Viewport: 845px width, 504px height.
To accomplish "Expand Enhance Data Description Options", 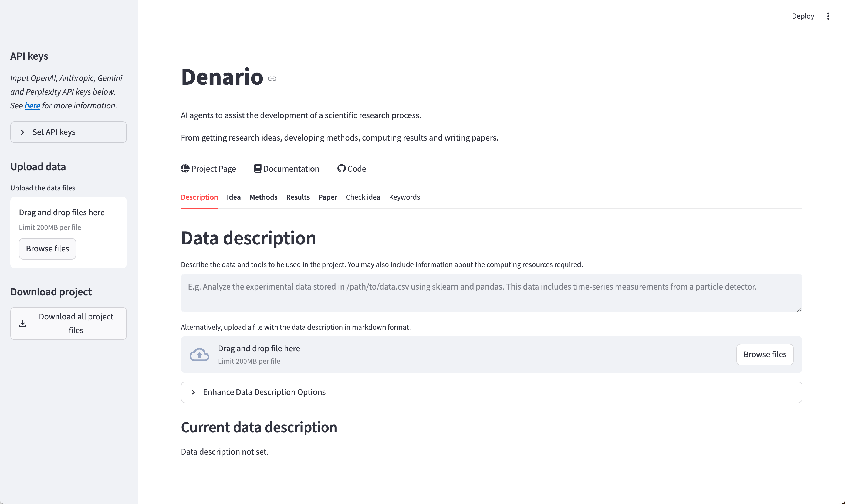I will [264, 392].
